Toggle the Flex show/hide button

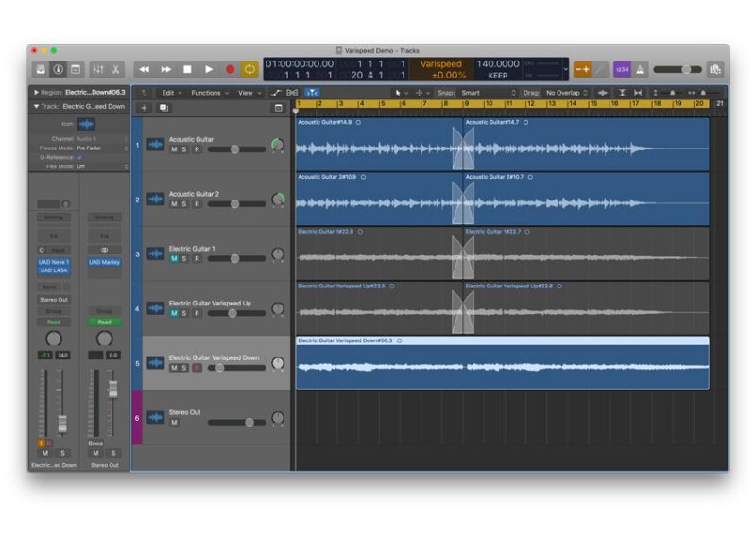point(292,93)
